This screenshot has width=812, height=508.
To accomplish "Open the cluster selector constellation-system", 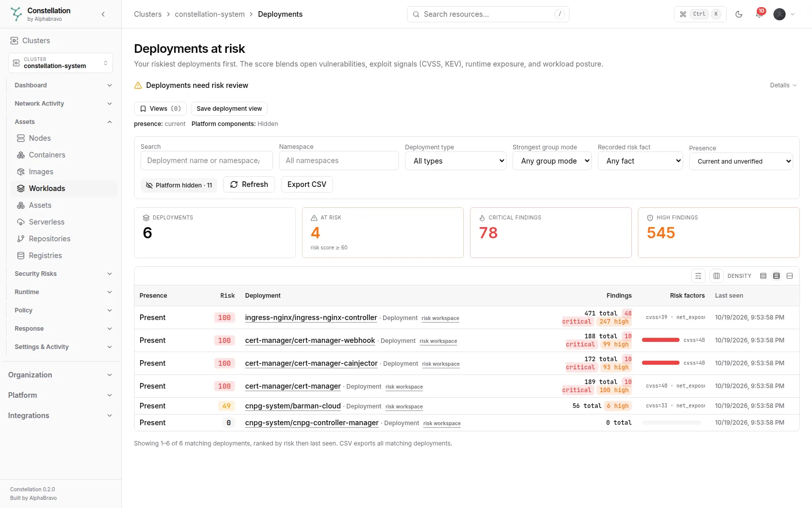I will tap(60, 63).
